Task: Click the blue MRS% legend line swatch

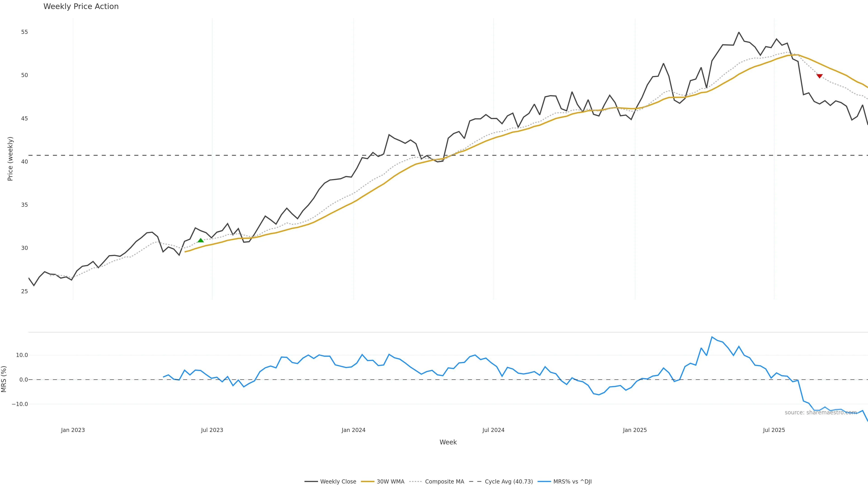Action: coord(544,482)
